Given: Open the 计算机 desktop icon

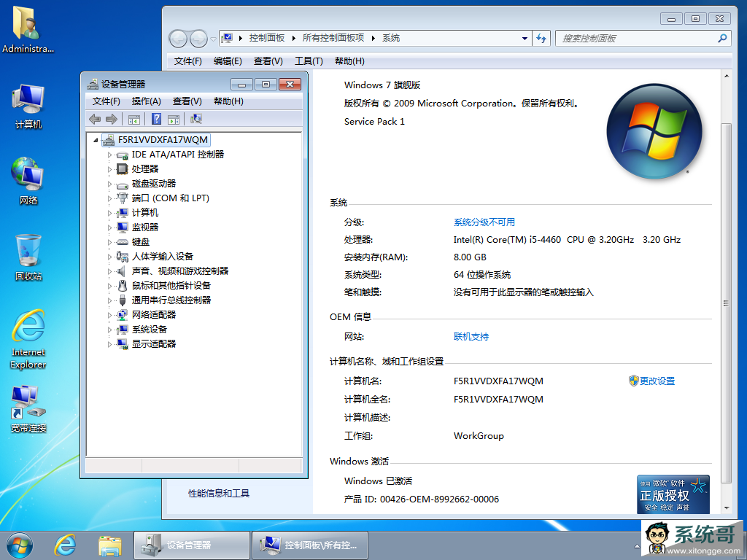Looking at the screenshot, I should pyautogui.click(x=28, y=107).
